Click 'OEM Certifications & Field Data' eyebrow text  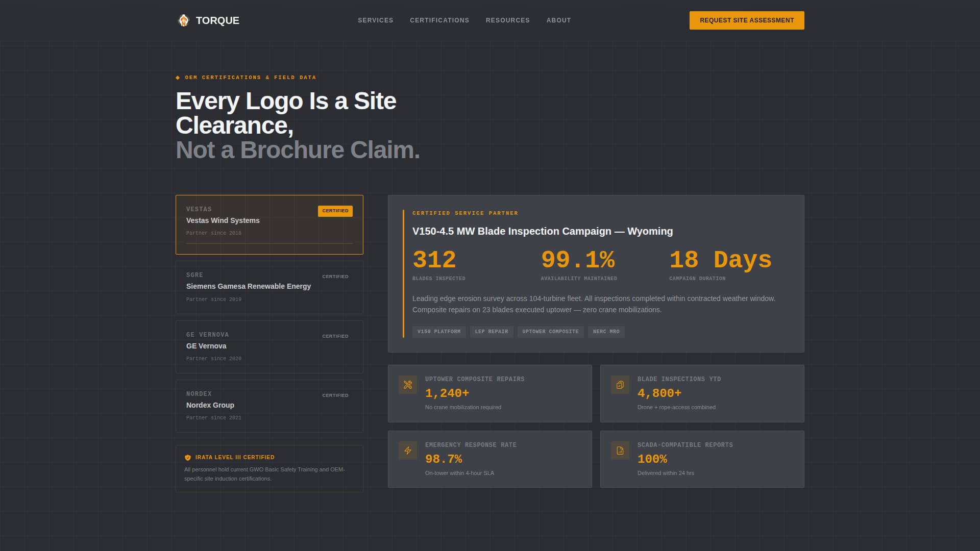pos(251,78)
